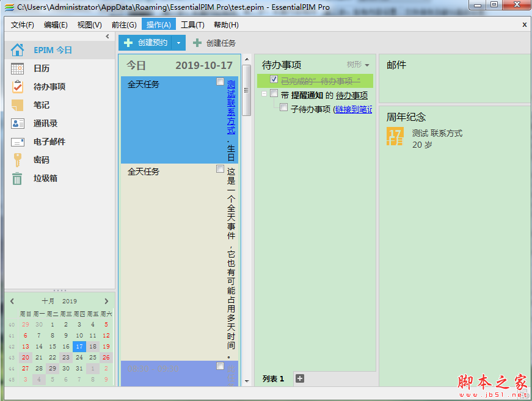Click the 创建任务 button

pos(214,43)
